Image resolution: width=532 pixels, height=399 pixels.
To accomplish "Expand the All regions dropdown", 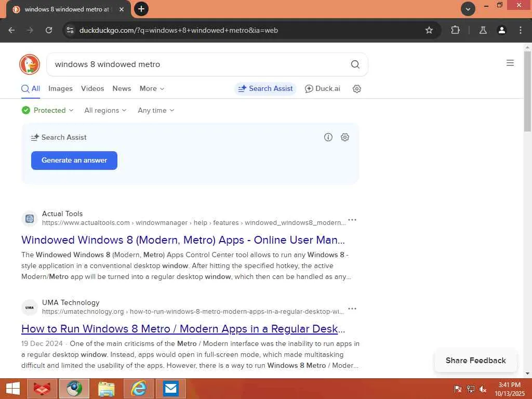I will [x=105, y=110].
